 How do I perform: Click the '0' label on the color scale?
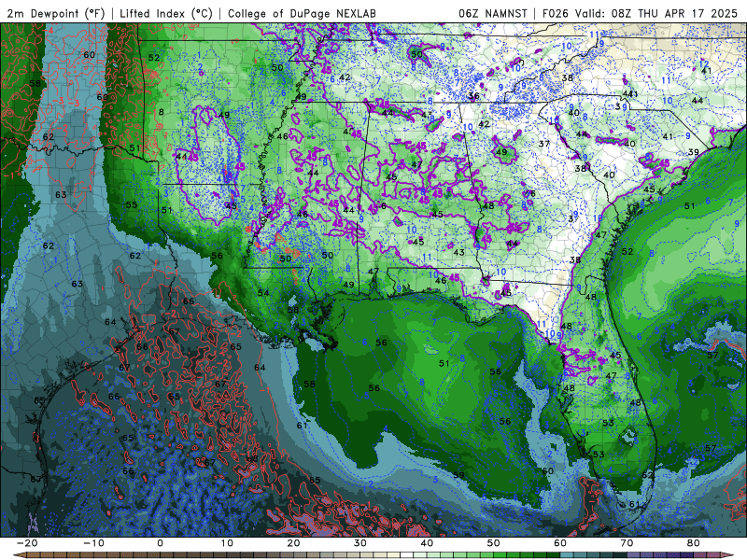point(160,543)
